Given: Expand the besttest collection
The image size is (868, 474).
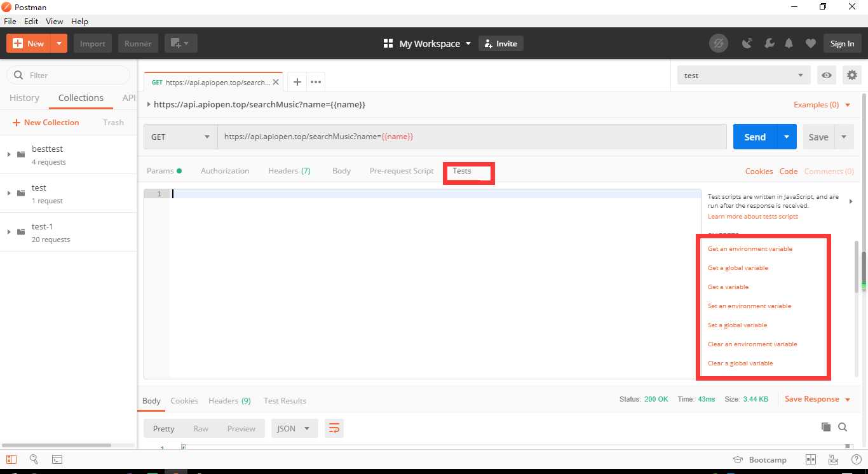Looking at the screenshot, I should pos(9,154).
